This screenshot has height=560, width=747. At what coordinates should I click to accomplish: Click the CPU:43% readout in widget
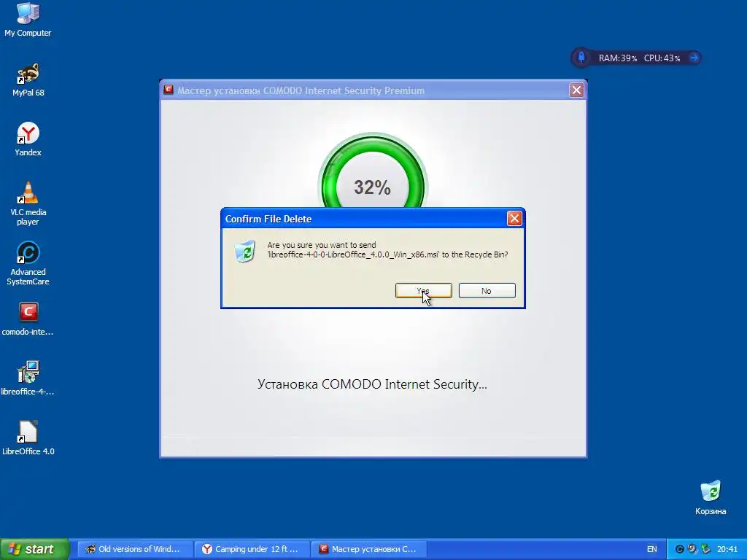tap(662, 58)
